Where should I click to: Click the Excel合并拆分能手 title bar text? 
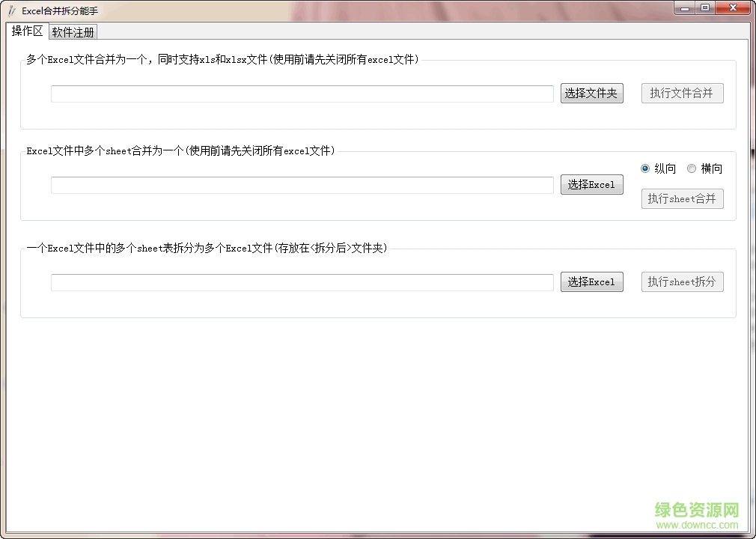[x=60, y=10]
